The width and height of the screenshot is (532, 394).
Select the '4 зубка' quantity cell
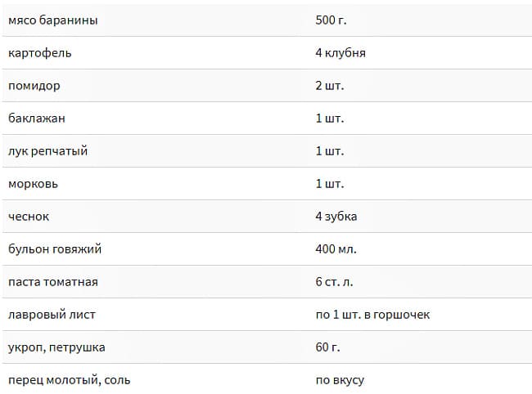pos(336,217)
